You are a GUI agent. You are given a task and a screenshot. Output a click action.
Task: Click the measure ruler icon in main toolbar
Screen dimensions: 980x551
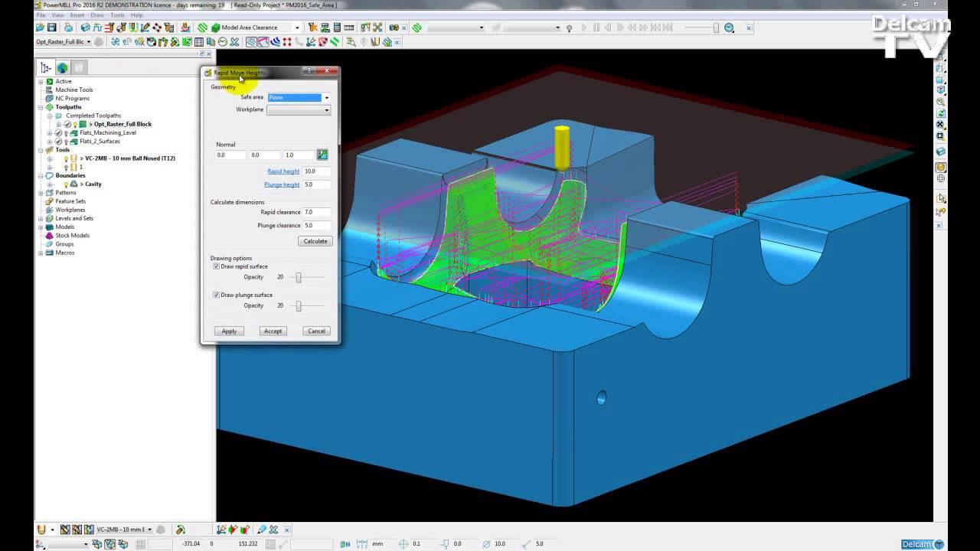pyautogui.click(x=349, y=28)
